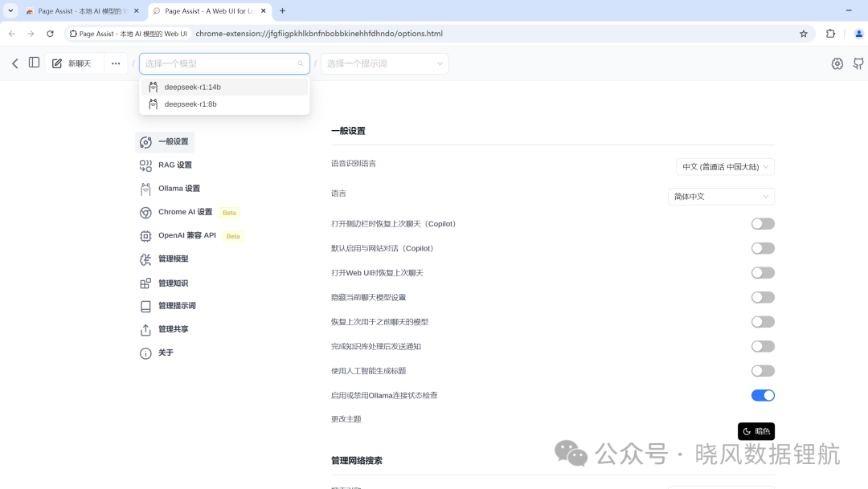Click the 管理提示词 book icon

[145, 307]
